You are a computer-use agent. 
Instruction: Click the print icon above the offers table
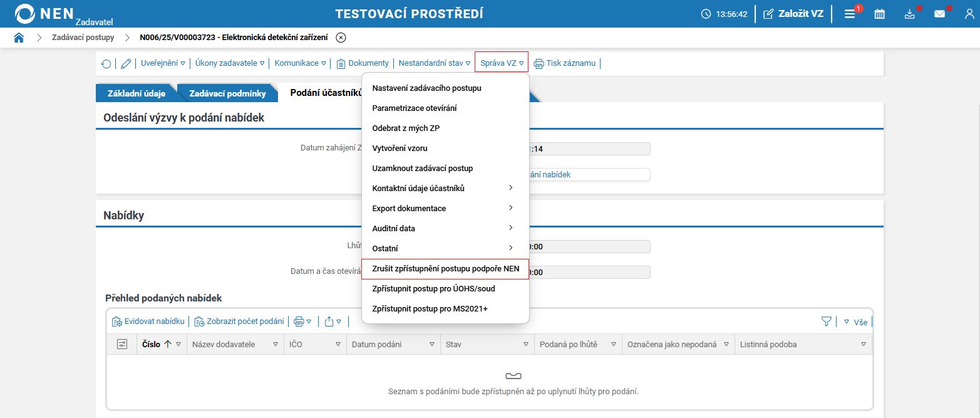299,321
